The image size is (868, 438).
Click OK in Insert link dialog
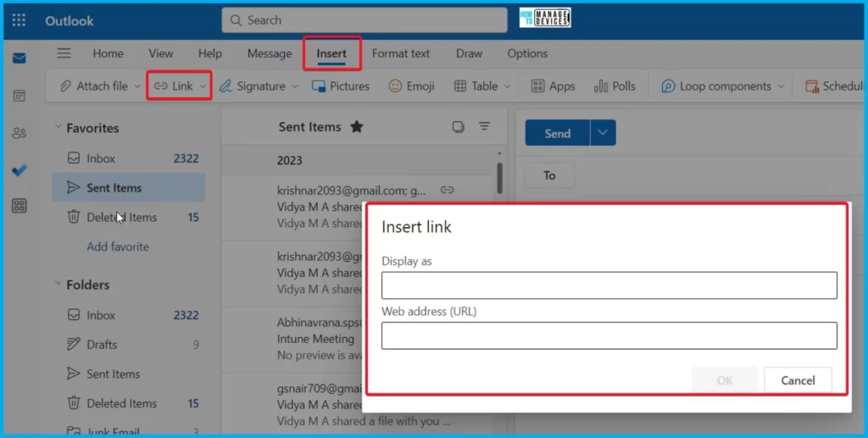[x=725, y=380]
